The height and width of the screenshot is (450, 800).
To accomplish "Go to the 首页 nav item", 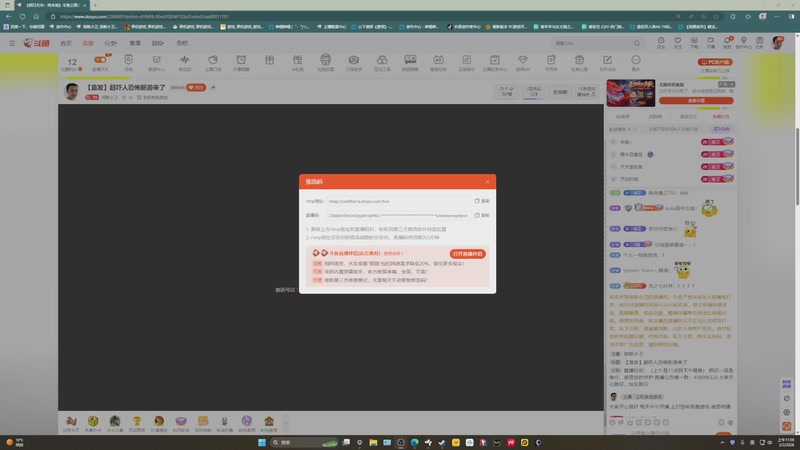I will 66,43.
